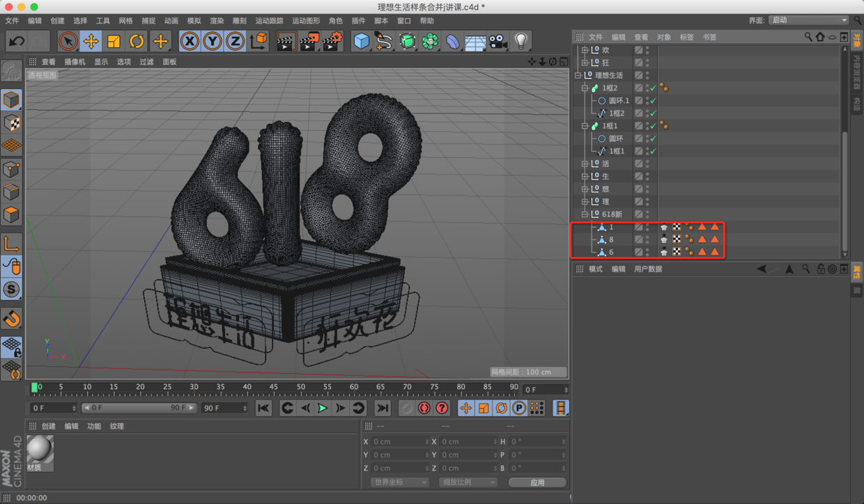864x504 pixels.
Task: Click the magnet snapping icon
Action: 11,318
